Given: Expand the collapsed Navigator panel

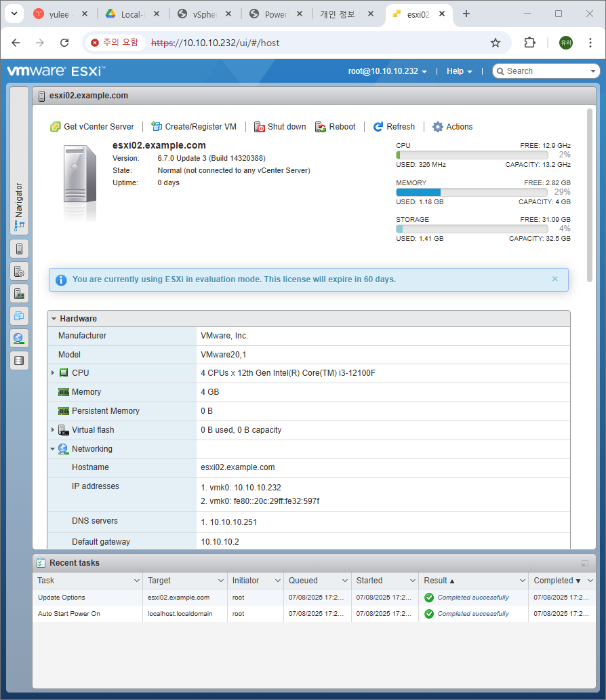Looking at the screenshot, I should click(x=19, y=161).
